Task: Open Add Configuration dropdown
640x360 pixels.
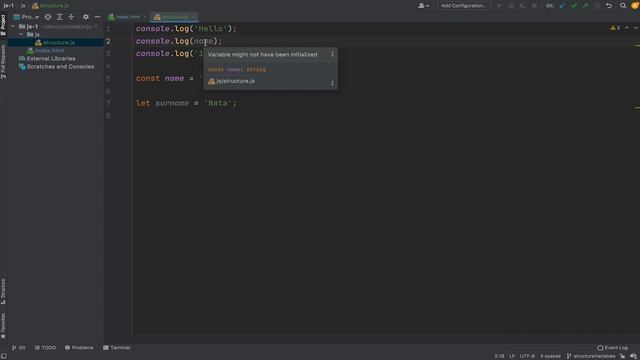Action: [464, 6]
